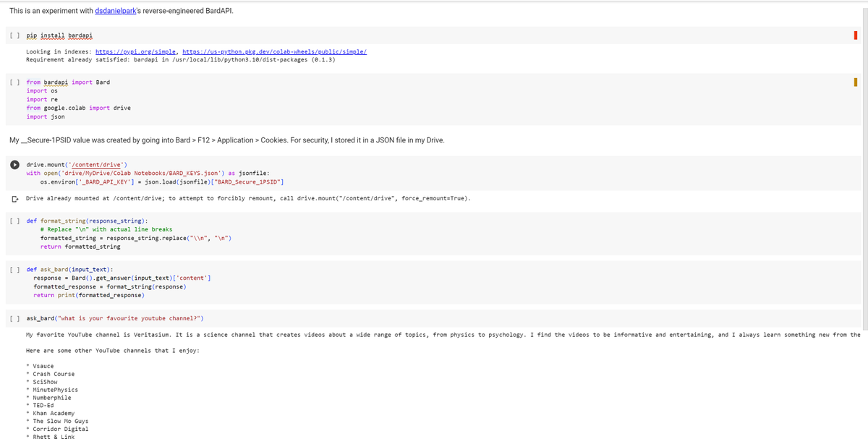Click the 'My favorite YouTube channel is Veritasium' output
The height and width of the screenshot is (444, 868).
(443, 335)
